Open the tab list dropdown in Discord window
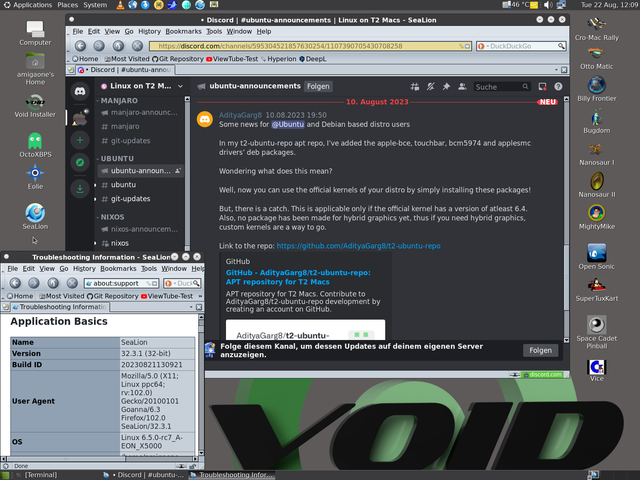The image size is (640, 480). point(556,70)
